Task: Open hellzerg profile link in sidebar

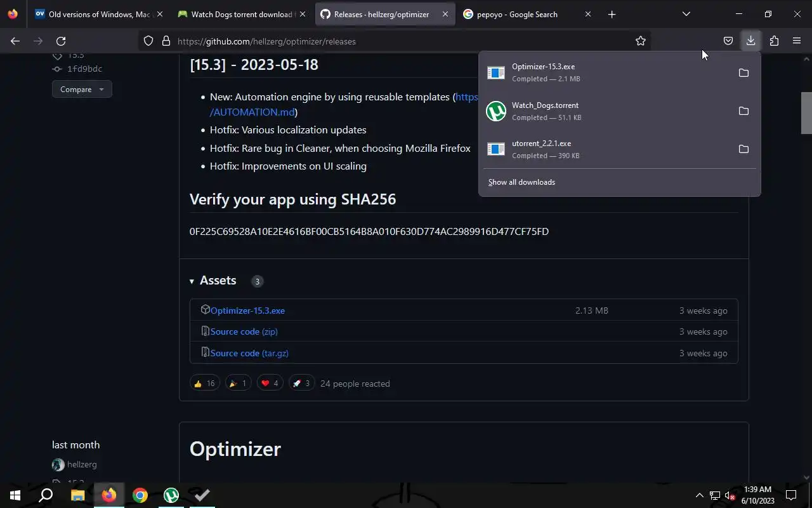Action: click(x=82, y=465)
